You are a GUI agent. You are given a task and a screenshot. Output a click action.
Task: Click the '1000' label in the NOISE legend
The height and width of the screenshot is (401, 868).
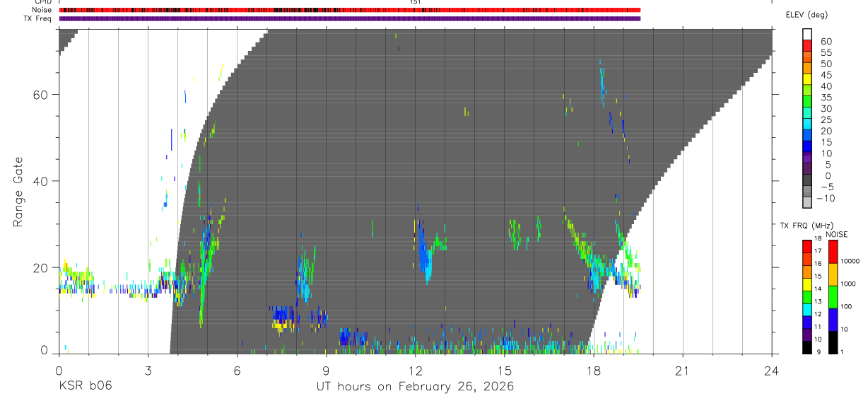click(x=849, y=284)
